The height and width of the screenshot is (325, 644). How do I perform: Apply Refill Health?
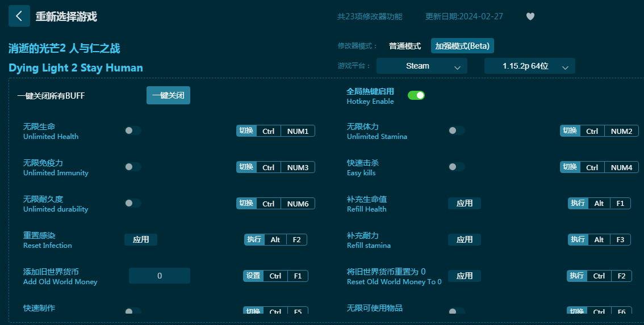coord(465,203)
